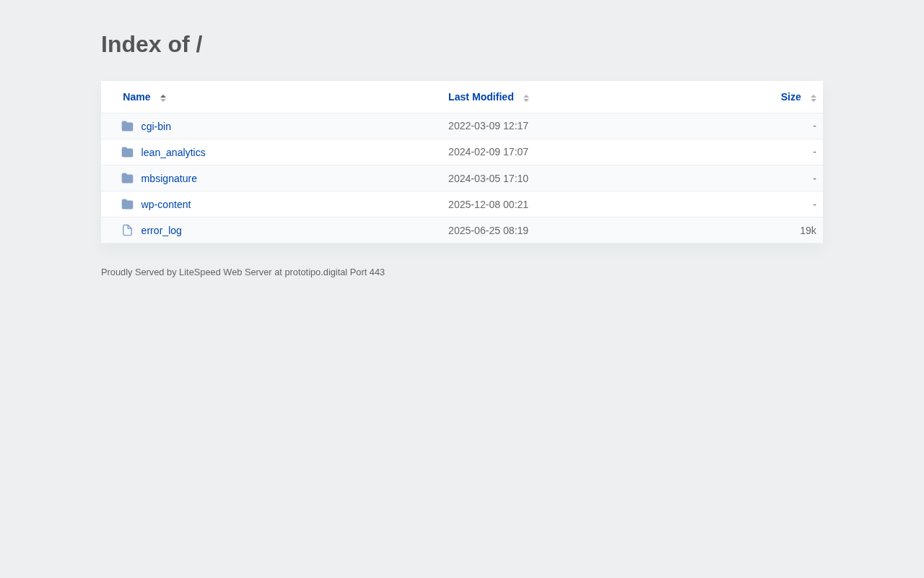The image size is (924, 578).
Task: Click the 19k size value
Action: (x=808, y=230)
